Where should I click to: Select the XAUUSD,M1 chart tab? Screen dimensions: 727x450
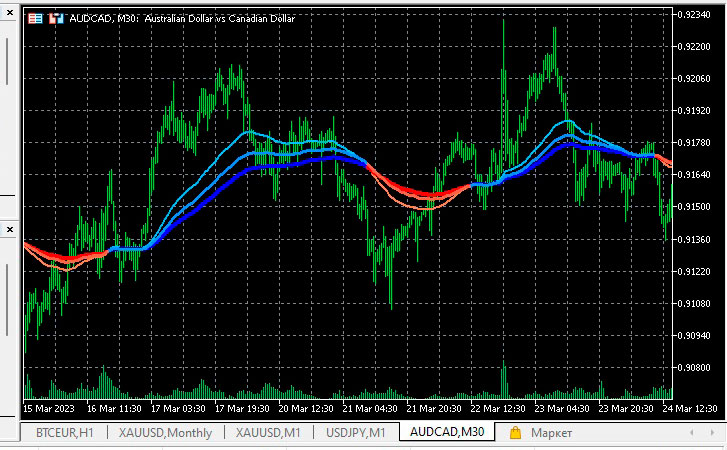point(268,433)
